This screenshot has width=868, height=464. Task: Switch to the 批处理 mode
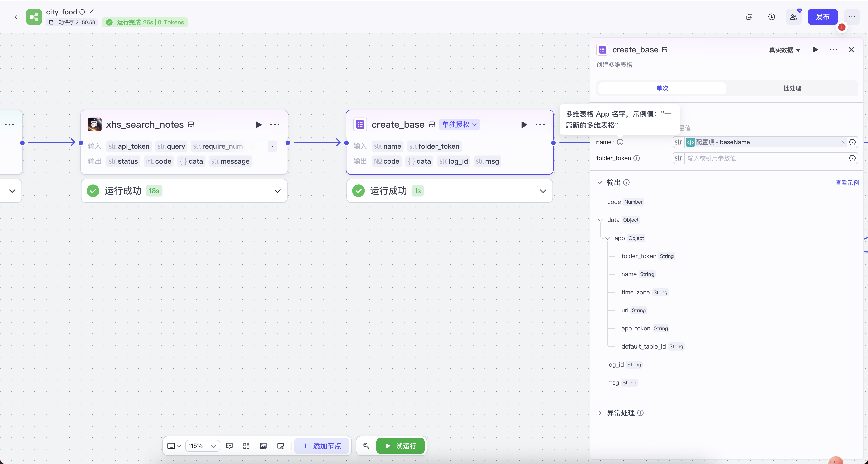(x=792, y=88)
